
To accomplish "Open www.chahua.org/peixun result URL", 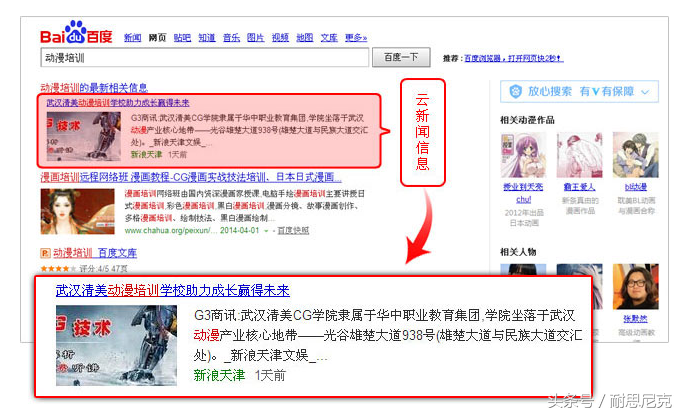I will pos(171,230).
